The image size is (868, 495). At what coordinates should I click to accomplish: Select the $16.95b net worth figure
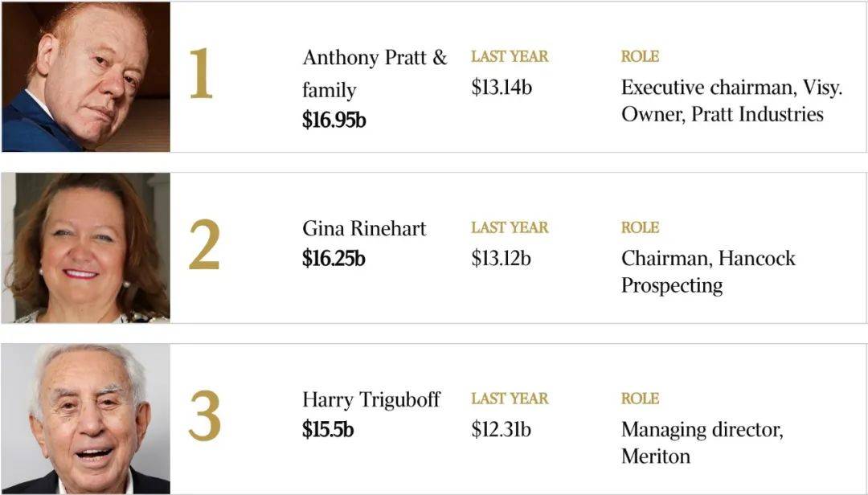pos(334,121)
